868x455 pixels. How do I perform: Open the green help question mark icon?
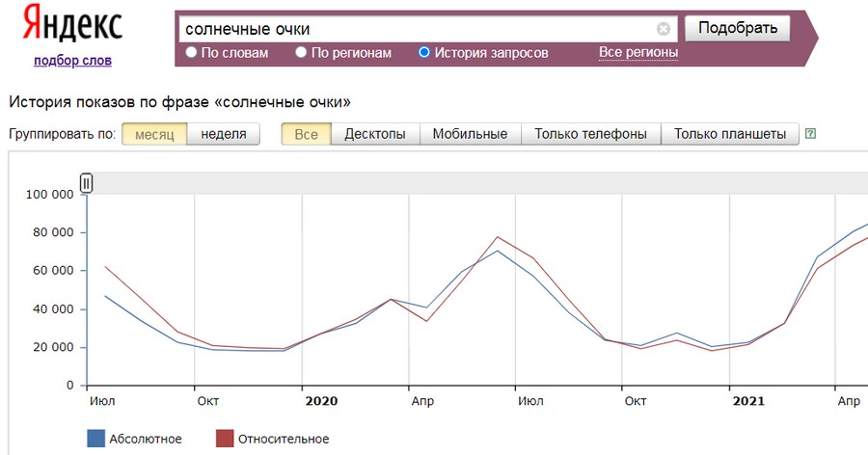[x=810, y=134]
